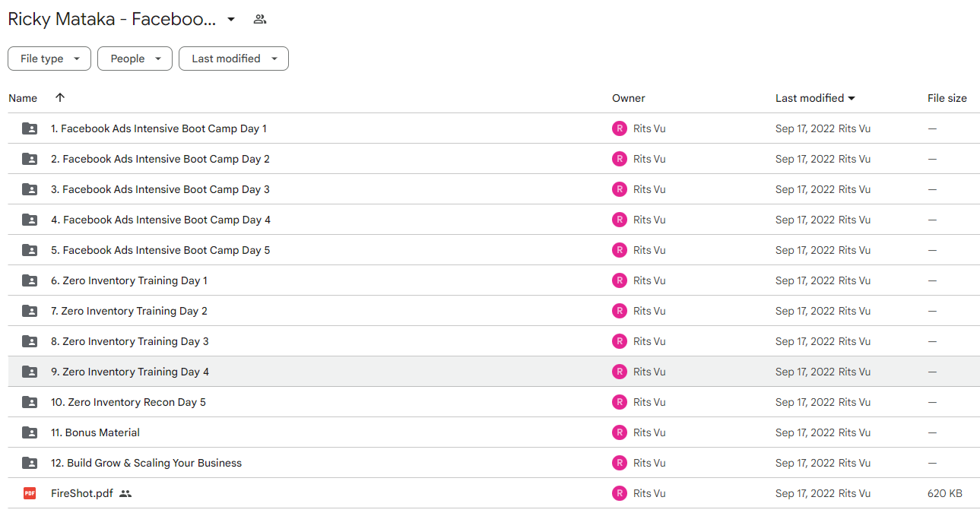980x532 pixels.
Task: Click the Last modified column sort arrow
Action: click(x=852, y=98)
